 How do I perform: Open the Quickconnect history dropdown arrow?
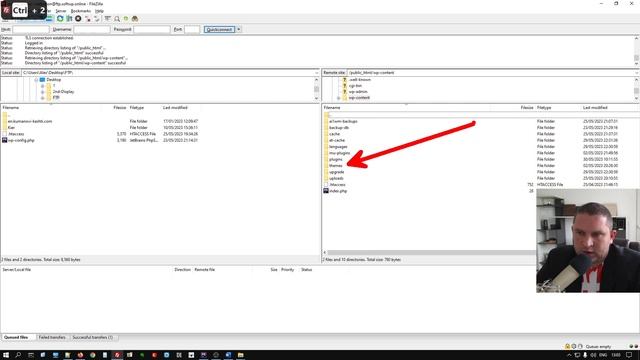(239, 29)
